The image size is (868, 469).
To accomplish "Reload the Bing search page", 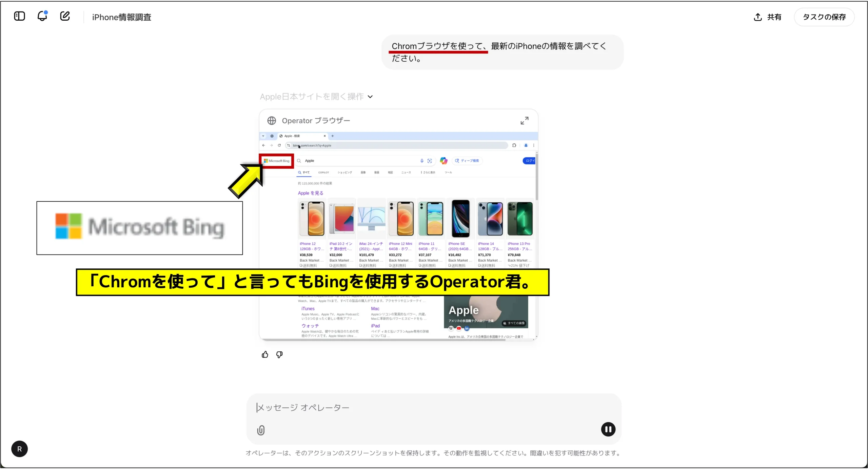I will pos(279,145).
